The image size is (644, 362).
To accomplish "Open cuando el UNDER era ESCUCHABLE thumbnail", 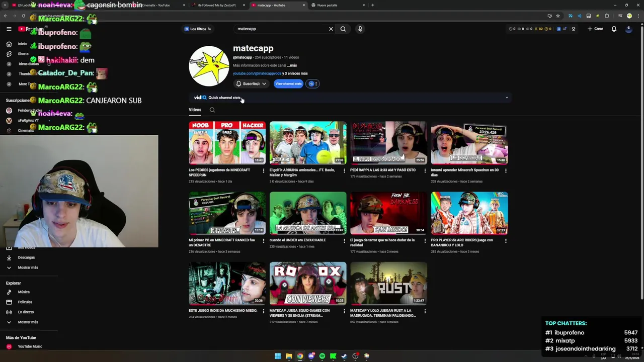I will [308, 213].
